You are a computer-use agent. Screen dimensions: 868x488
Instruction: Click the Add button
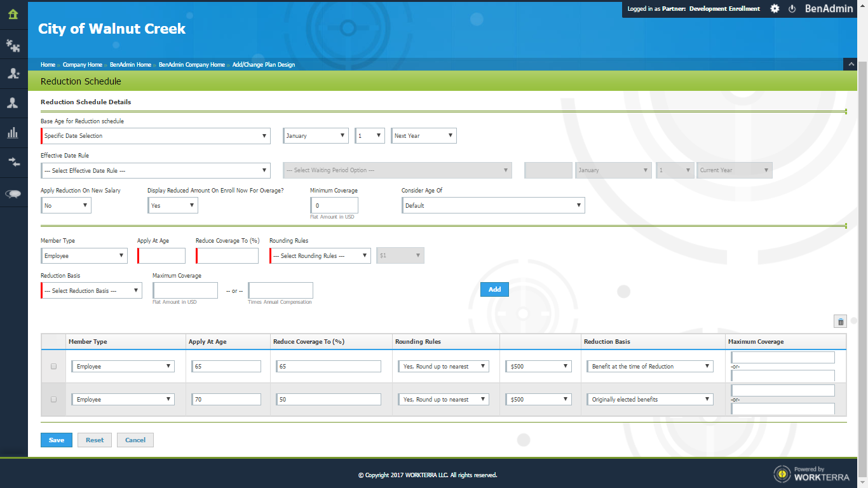click(495, 289)
